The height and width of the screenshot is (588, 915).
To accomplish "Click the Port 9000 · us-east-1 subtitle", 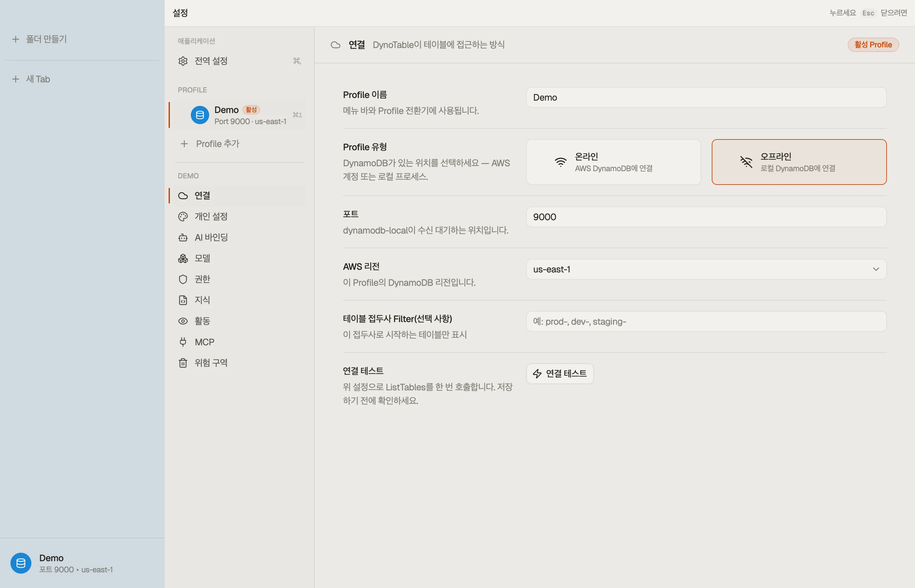I will (x=250, y=122).
